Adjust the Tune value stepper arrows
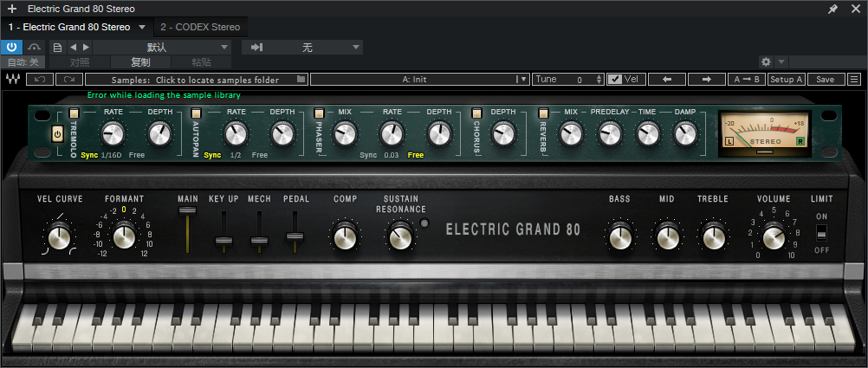 click(599, 79)
